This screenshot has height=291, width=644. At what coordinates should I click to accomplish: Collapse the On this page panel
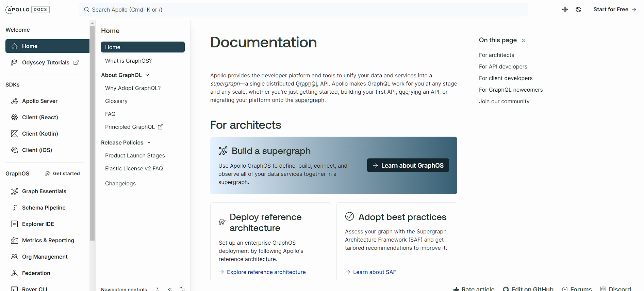pyautogui.click(x=524, y=41)
